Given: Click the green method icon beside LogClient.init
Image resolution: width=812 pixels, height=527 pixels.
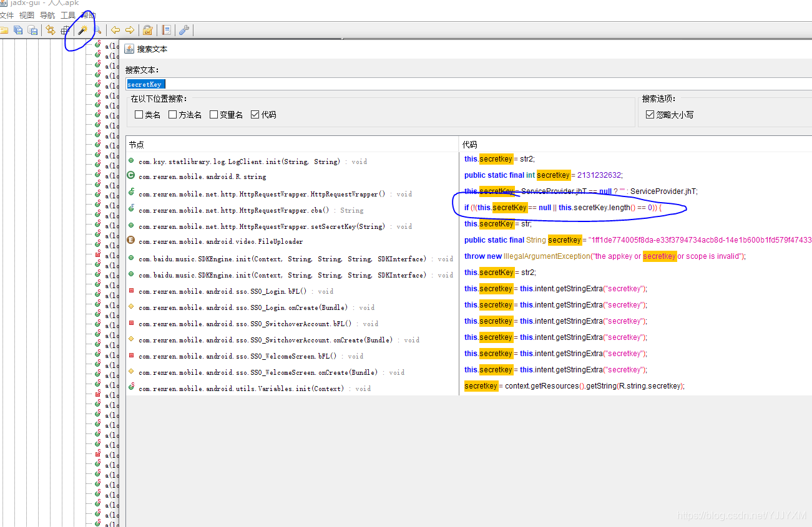Looking at the screenshot, I should [x=131, y=161].
